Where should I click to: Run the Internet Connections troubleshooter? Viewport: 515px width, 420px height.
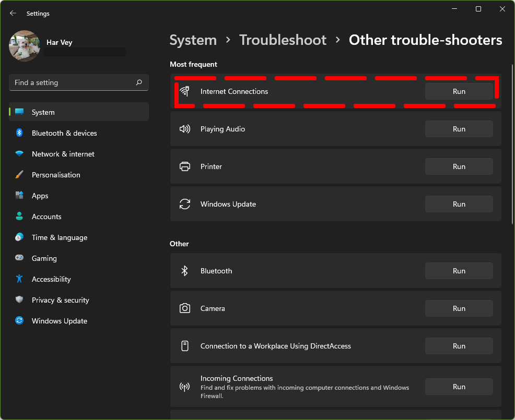coord(459,91)
